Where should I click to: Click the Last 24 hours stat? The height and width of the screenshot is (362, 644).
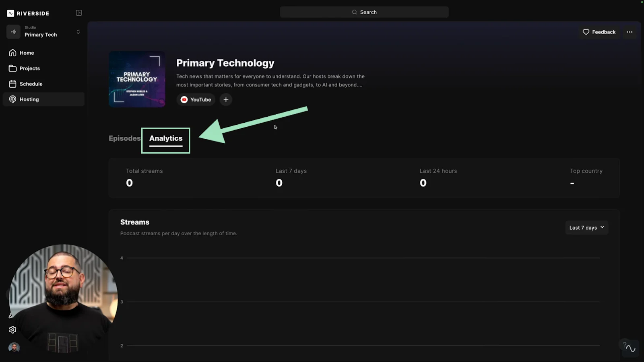click(438, 177)
